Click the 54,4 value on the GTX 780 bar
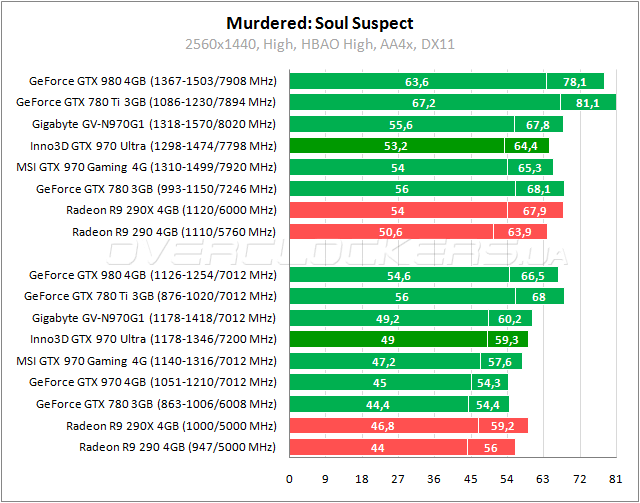Screen dimensions: 640x503 pyautogui.click(x=488, y=405)
